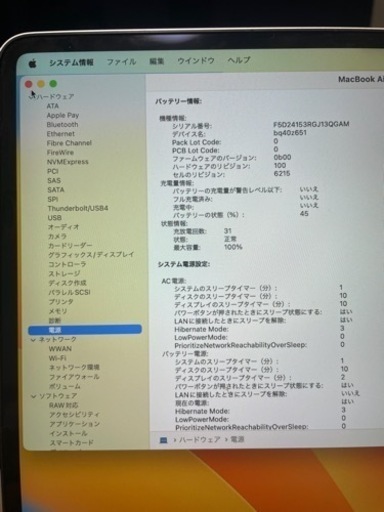Select Fibre Channel in sidebar

[69, 143]
